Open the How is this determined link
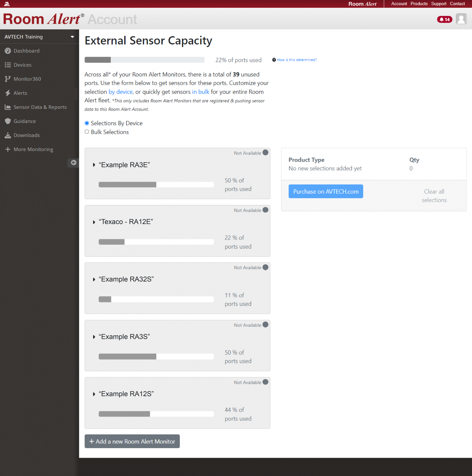 pyautogui.click(x=297, y=60)
